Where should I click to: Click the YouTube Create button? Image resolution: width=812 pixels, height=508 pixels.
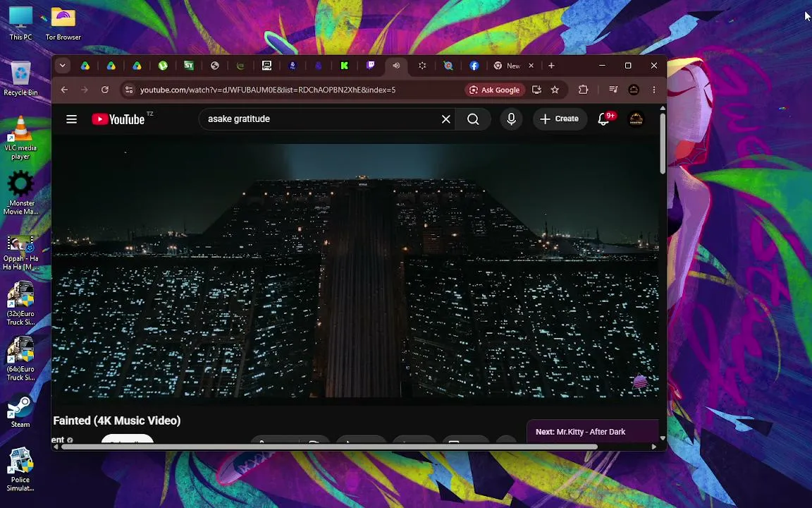pos(559,119)
